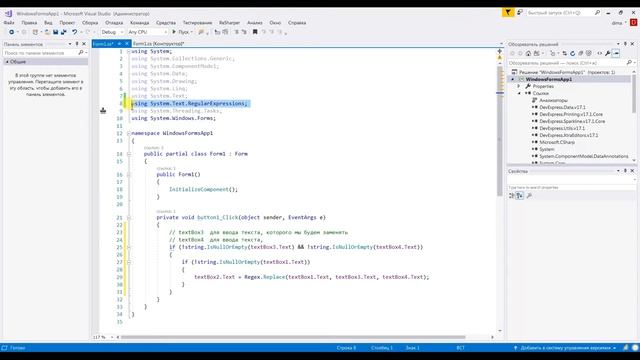Open Solution Explorer window options dropdown

click(618, 44)
